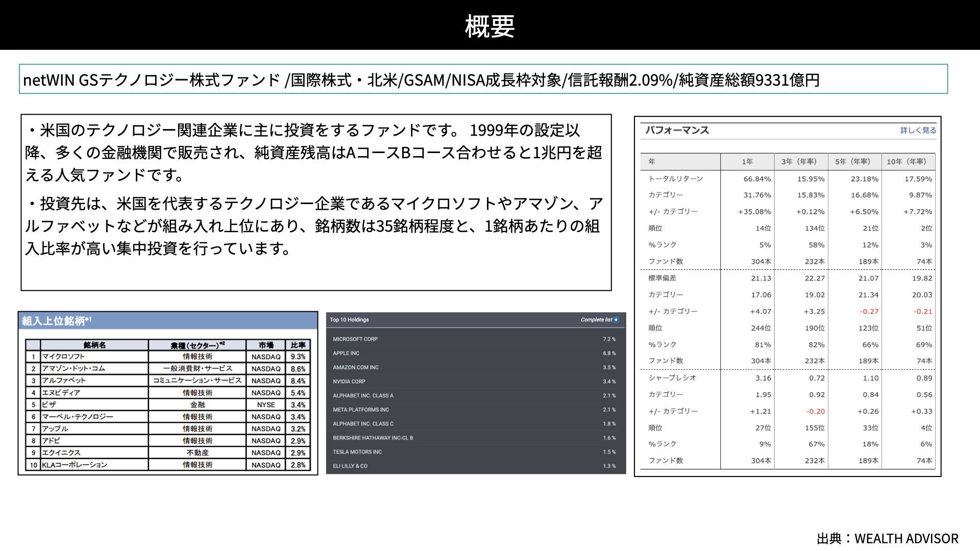Click the マーベル・テクノロジー row name
The width and height of the screenshot is (980, 551).
point(78,417)
